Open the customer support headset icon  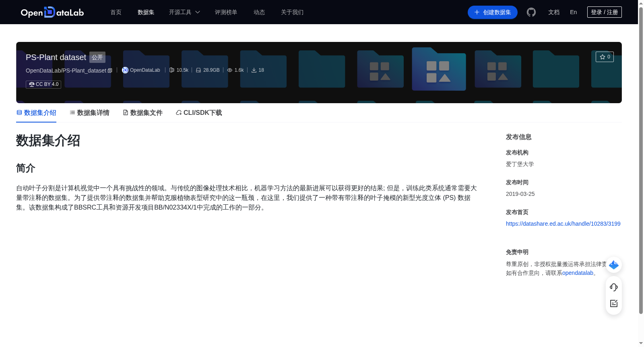614,287
